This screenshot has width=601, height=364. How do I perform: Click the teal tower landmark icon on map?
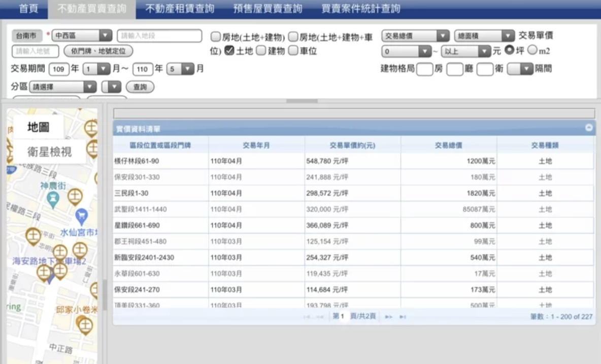click(x=53, y=200)
